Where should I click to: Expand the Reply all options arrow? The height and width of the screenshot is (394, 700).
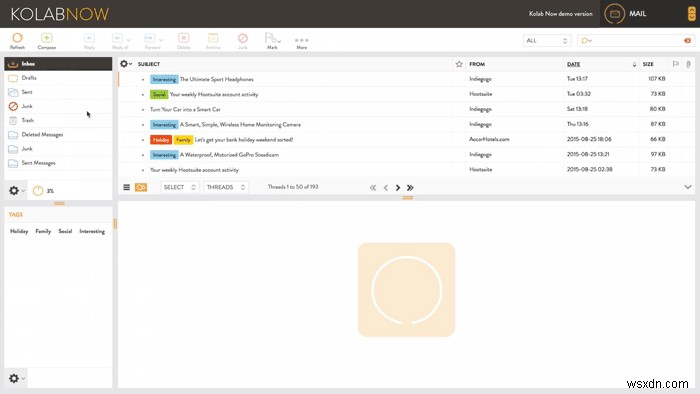[129, 41]
